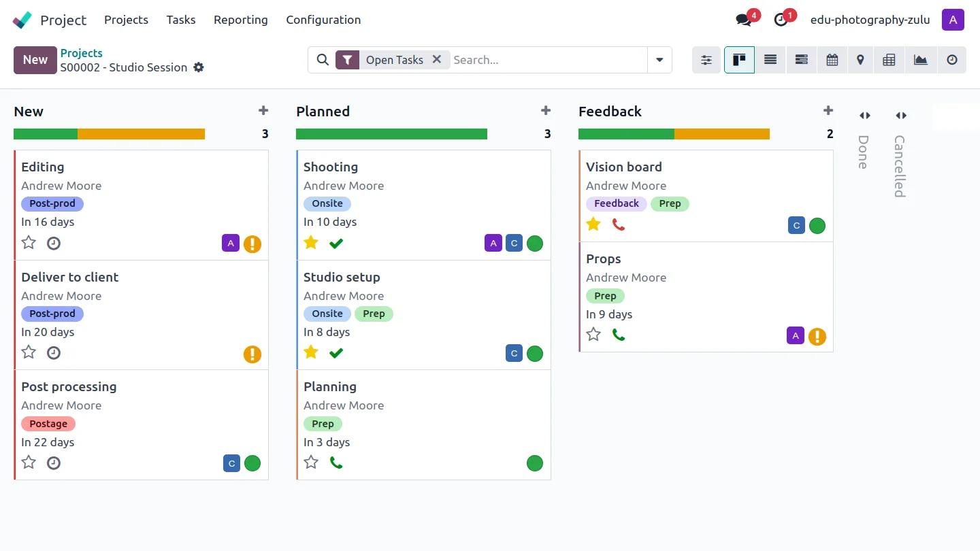Click the green phone activity on Props
The image size is (980, 551).
[x=618, y=335]
